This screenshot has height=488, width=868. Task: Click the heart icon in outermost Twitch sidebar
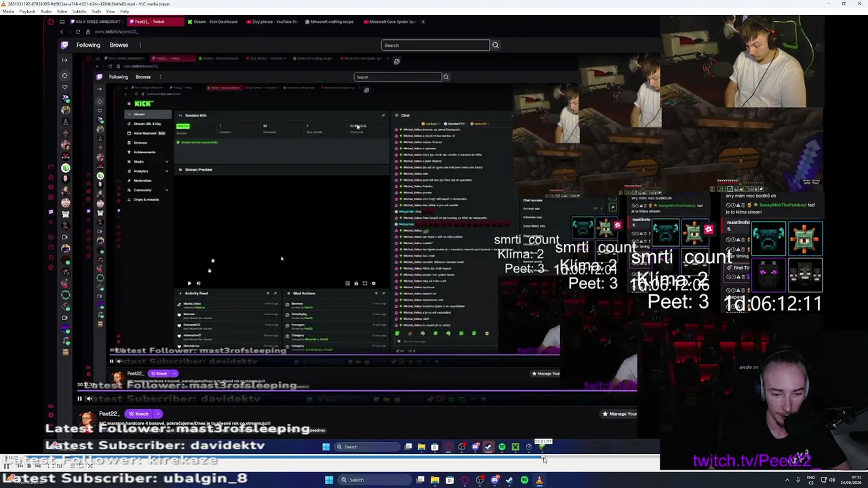65,87
